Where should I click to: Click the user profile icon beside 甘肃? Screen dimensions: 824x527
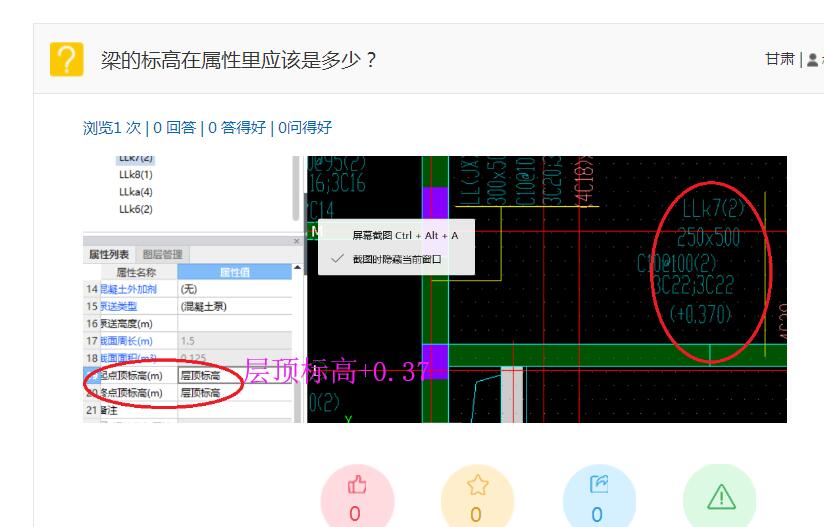(x=812, y=60)
